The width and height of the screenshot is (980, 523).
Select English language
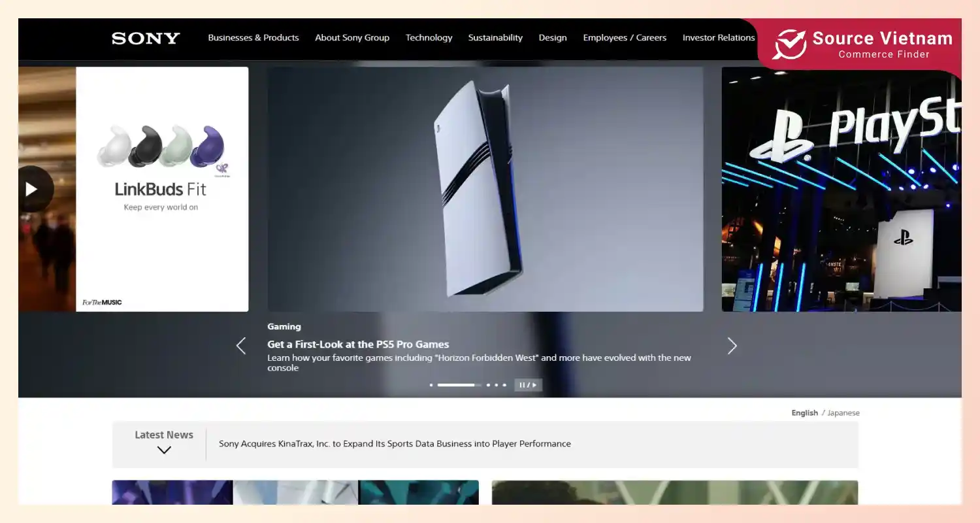[804, 413]
